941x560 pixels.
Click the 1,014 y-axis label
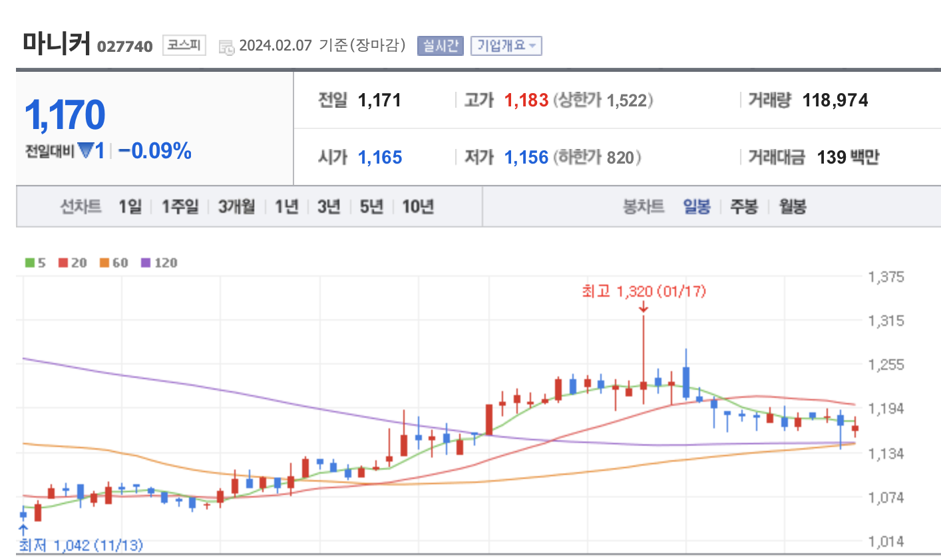pos(886,541)
